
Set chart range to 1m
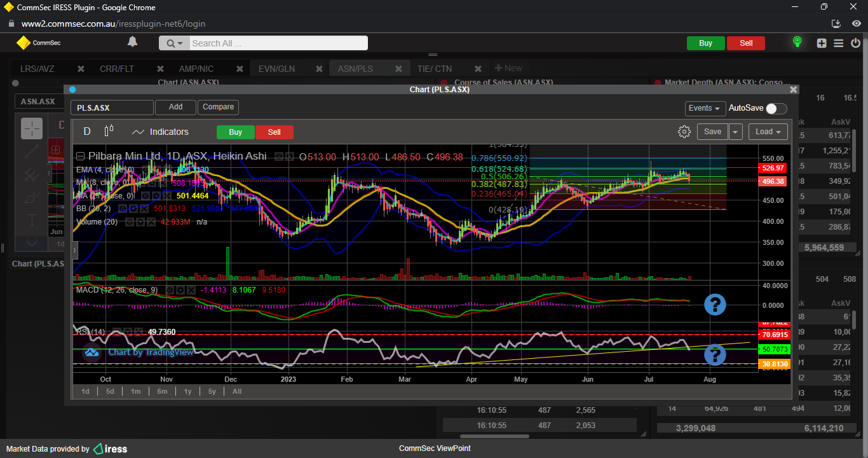[x=135, y=391]
